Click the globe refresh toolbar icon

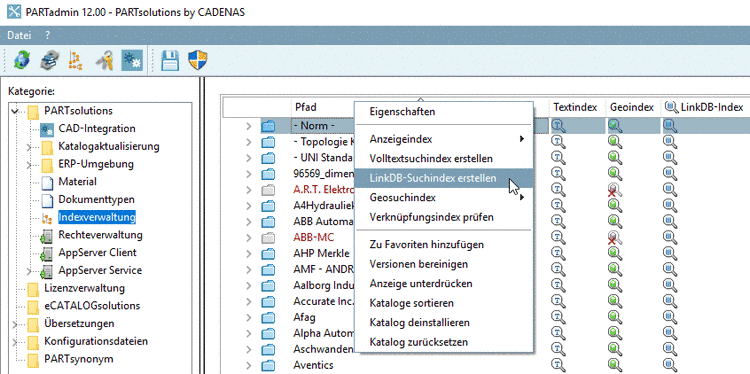[21, 61]
